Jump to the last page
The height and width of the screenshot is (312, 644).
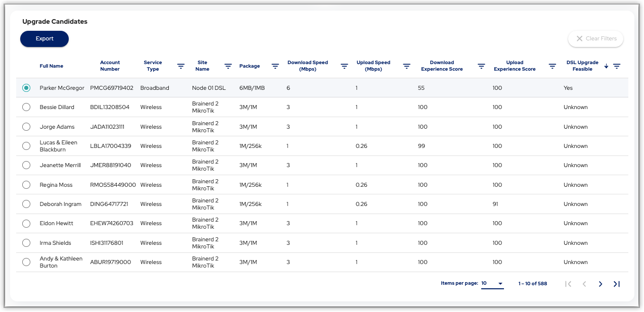click(x=617, y=284)
